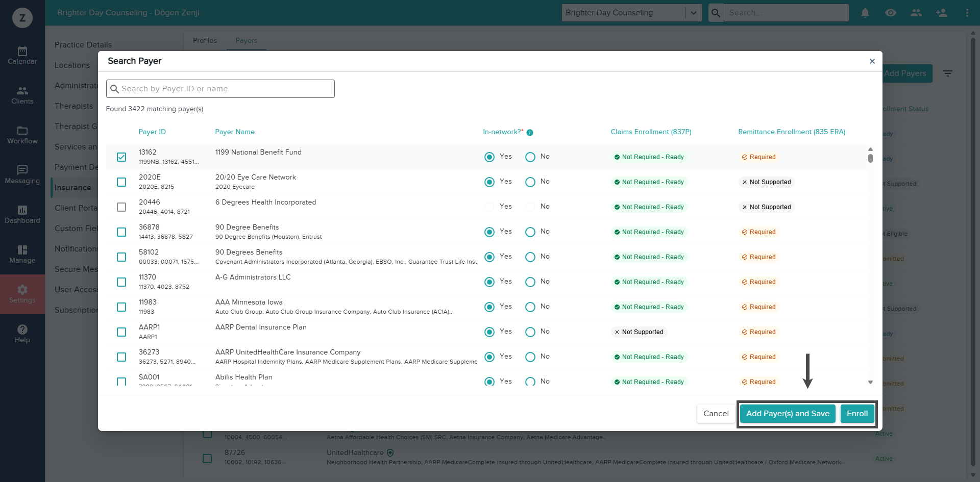Select Yes for 90 Degrees Benefits 58102
Image resolution: width=980 pixels, height=482 pixels.
point(489,257)
